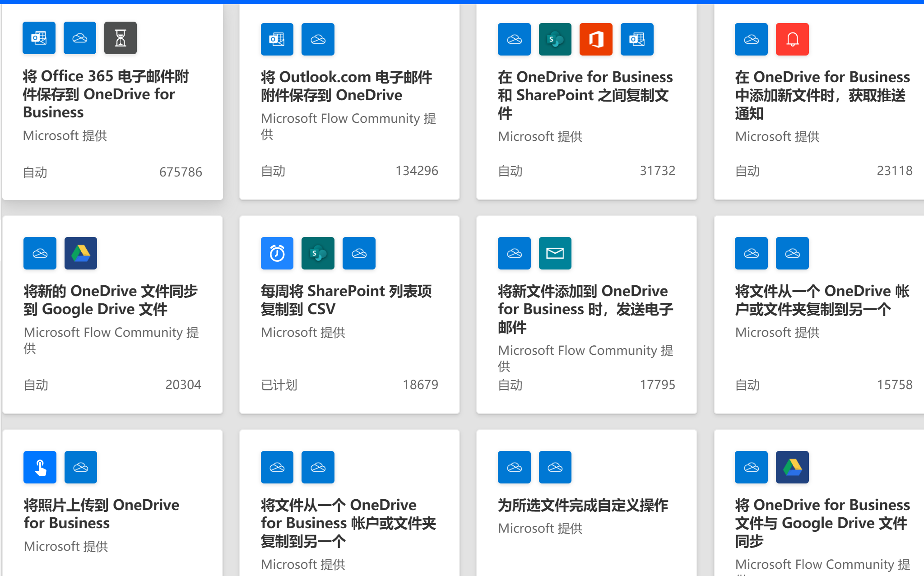Click the red push notification bell icon

point(792,39)
